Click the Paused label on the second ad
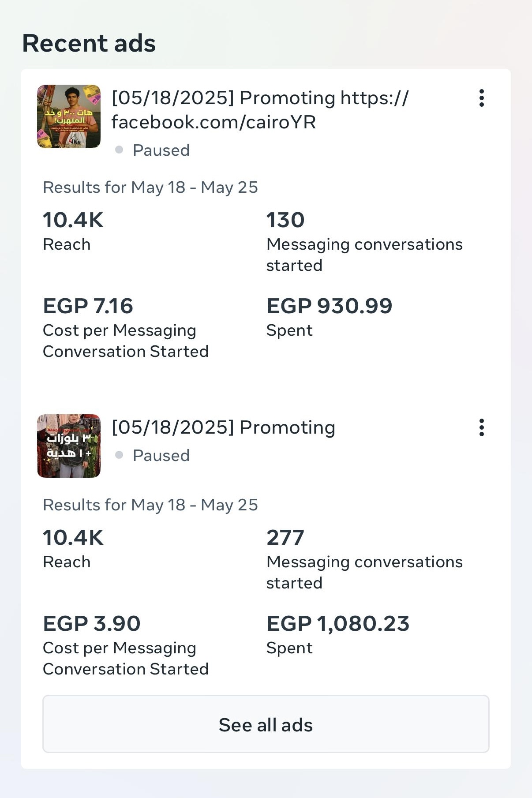 161,456
